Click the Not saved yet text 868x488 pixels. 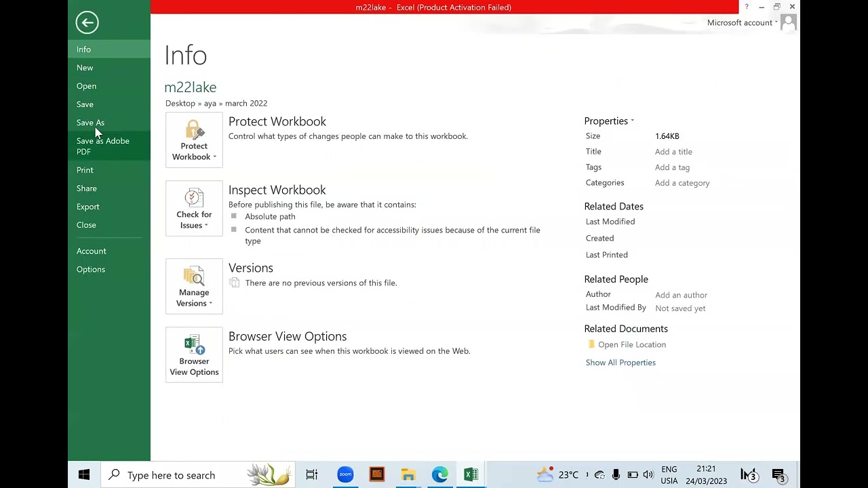[x=680, y=308]
